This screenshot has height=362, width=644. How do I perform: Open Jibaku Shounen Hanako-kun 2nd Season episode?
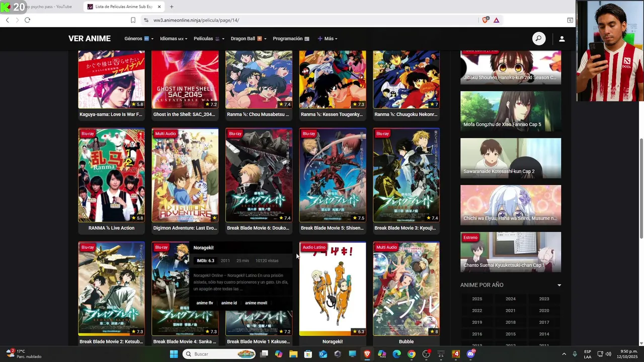point(511,67)
